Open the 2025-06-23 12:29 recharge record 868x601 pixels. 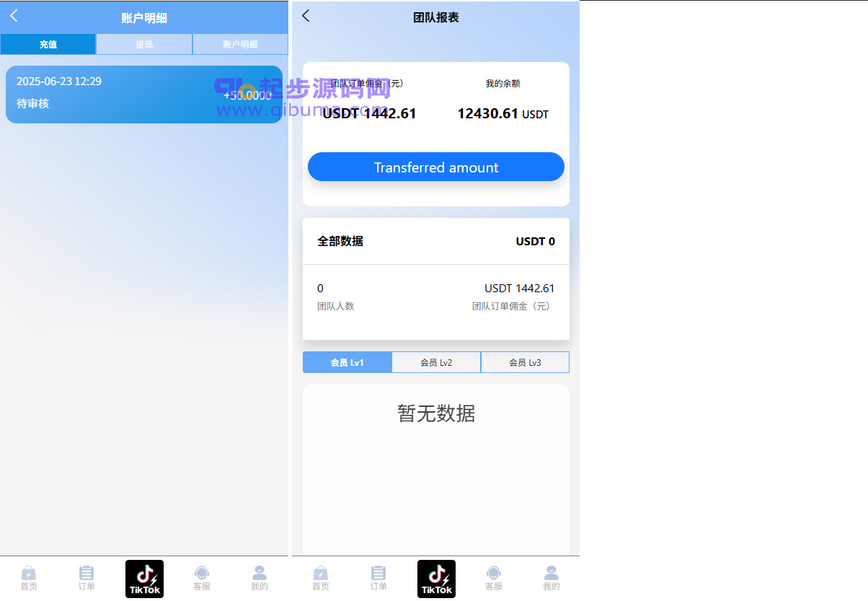pos(144,95)
